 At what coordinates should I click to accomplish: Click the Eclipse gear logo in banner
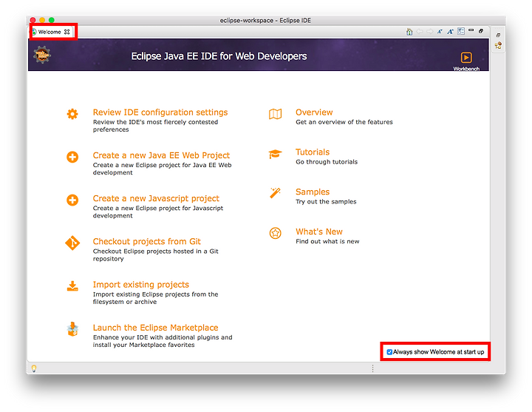42,55
